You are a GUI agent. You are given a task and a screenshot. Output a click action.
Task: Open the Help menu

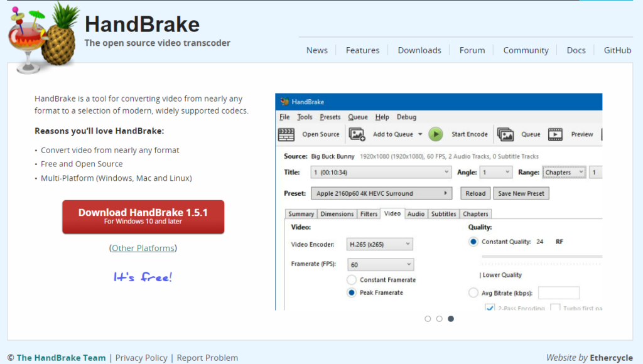pos(382,117)
